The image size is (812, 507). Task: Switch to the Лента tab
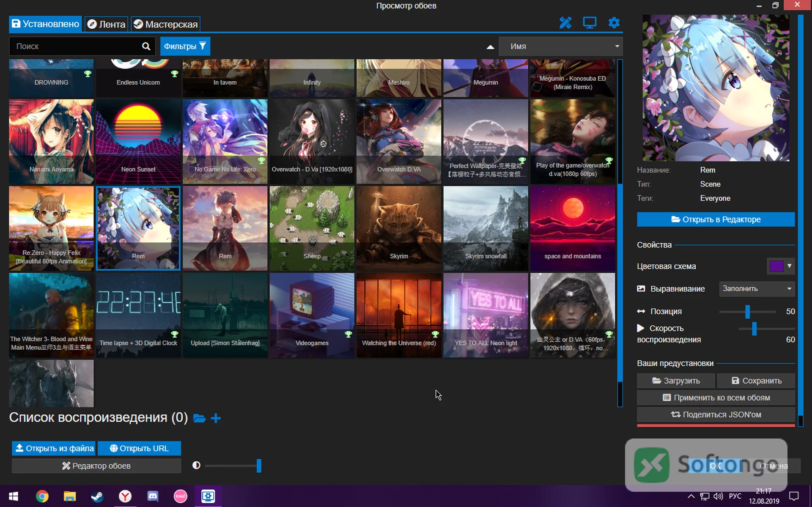[x=107, y=24]
